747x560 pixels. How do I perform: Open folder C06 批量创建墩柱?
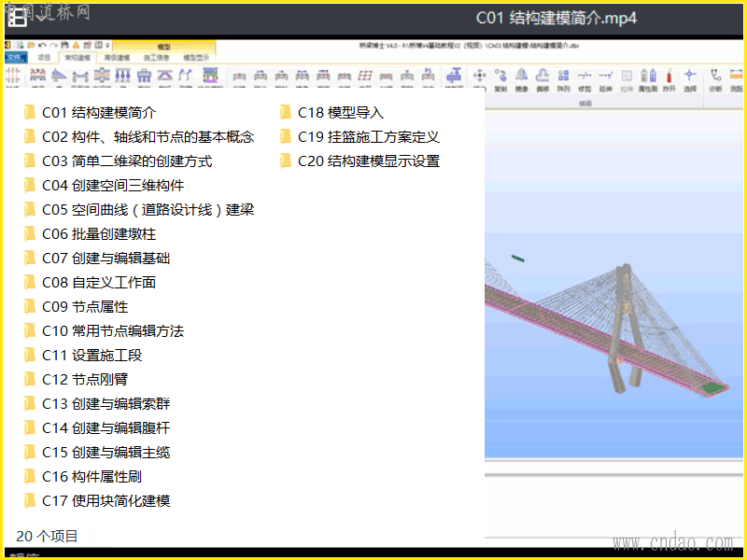90,234
